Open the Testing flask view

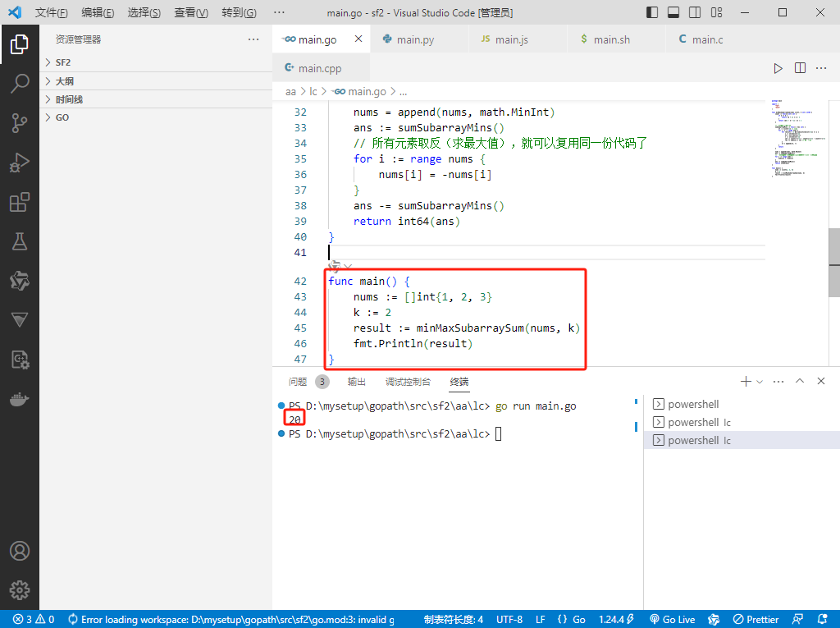pyautogui.click(x=20, y=241)
